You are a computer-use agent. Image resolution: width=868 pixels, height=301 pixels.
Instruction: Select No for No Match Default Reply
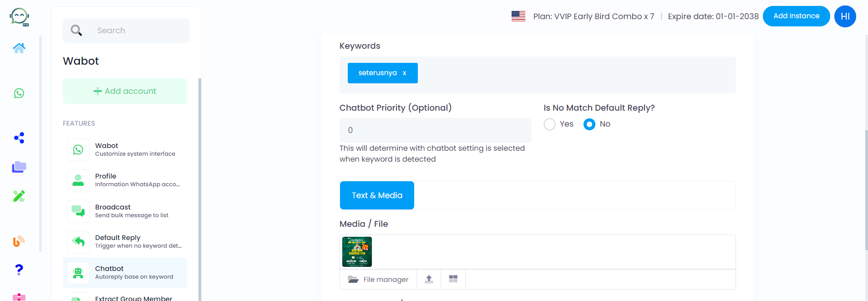coord(589,124)
